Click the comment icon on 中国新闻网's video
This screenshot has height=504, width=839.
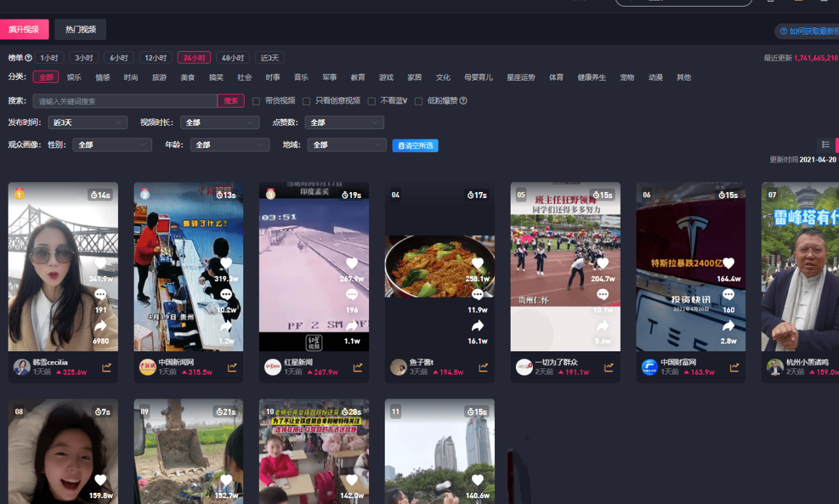[225, 296]
